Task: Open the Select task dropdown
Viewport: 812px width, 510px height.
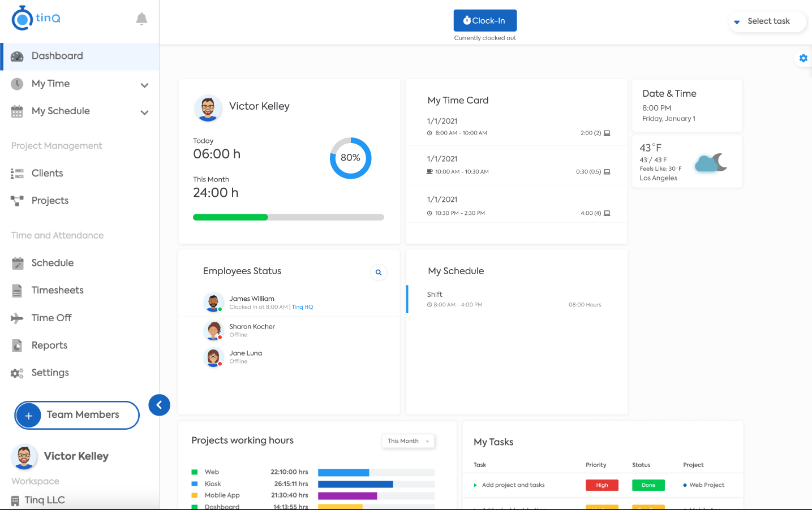Action: coord(767,21)
